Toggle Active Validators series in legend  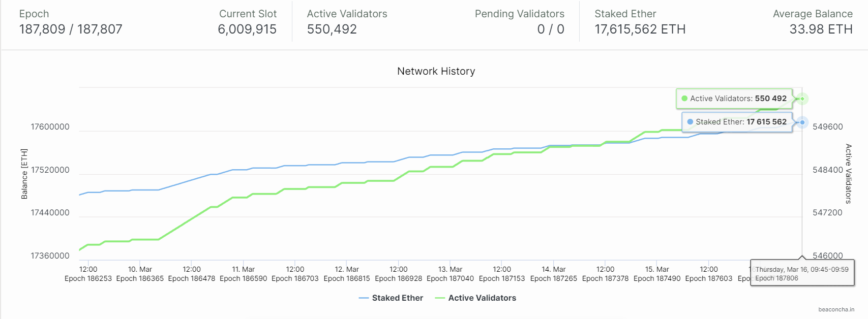point(475,298)
